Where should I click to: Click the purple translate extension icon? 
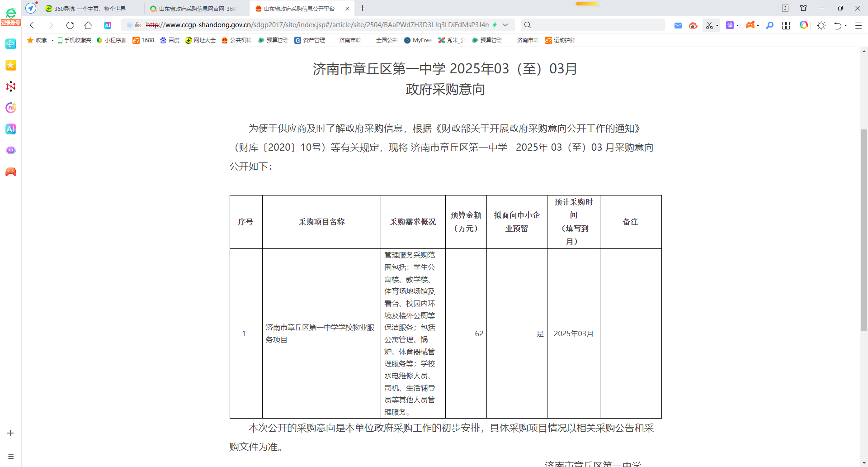click(730, 25)
